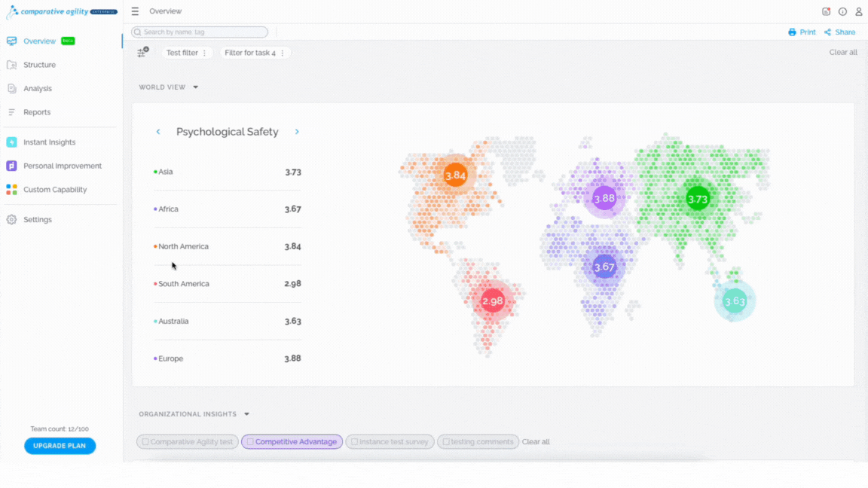Click the filter settings sliders icon
Viewport: 868px width, 488px height.
coord(143,53)
